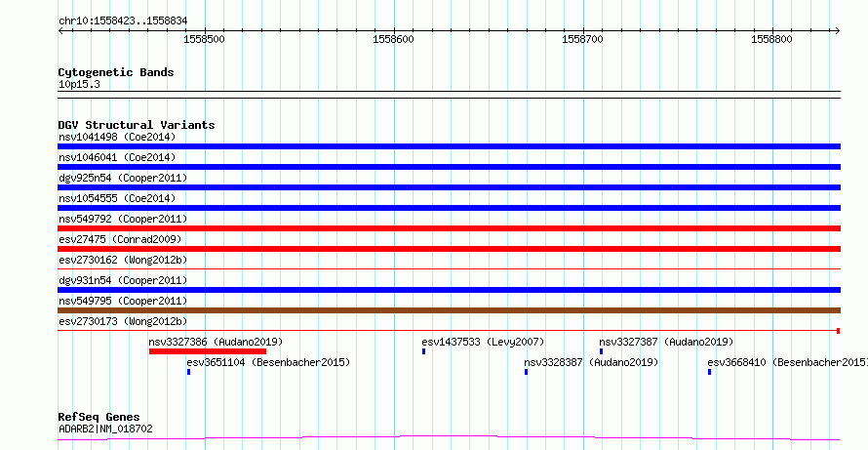The width and height of the screenshot is (868, 450).
Task: Click the esv1437533 (Levy2007) blue marker
Action: click(423, 351)
